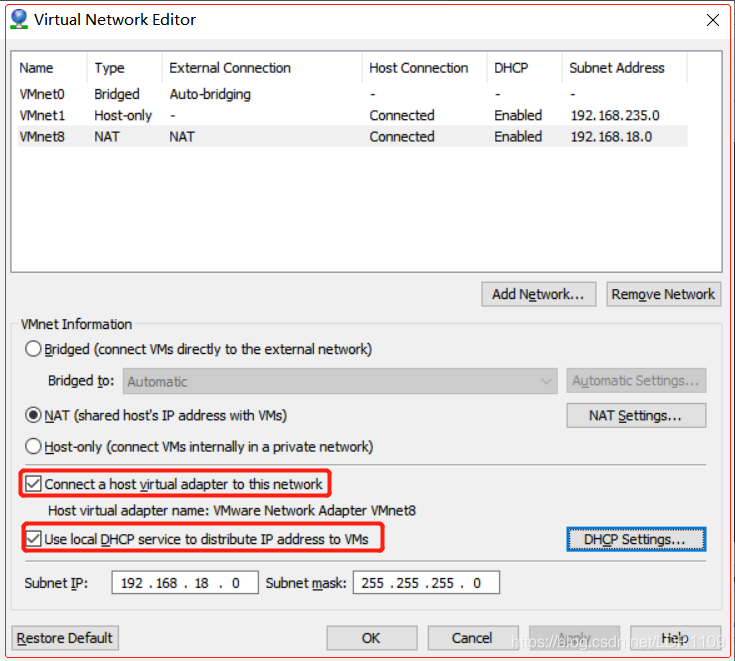
Task: Click the Host-only type cell
Action: (123, 115)
